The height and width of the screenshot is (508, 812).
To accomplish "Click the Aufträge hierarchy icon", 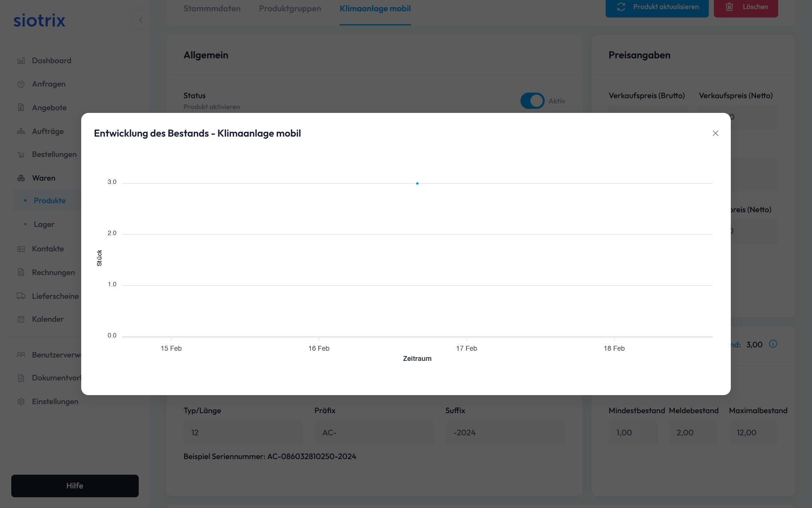I will tap(21, 131).
